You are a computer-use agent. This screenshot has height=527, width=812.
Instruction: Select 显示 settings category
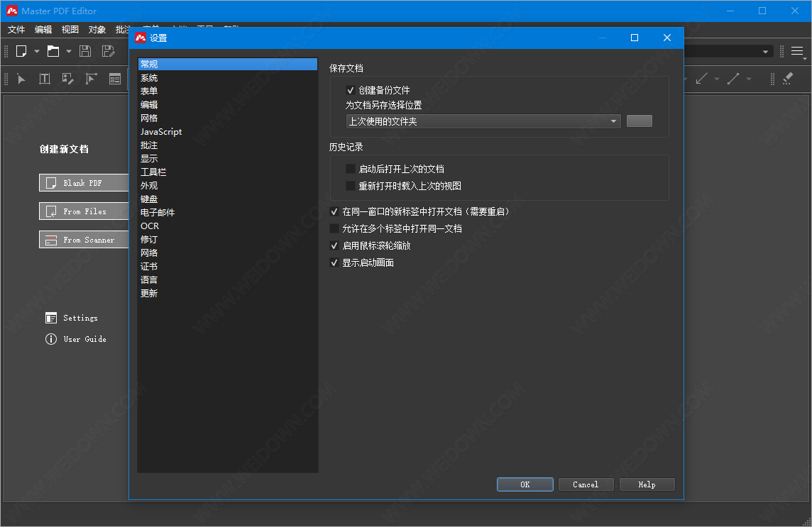228,158
